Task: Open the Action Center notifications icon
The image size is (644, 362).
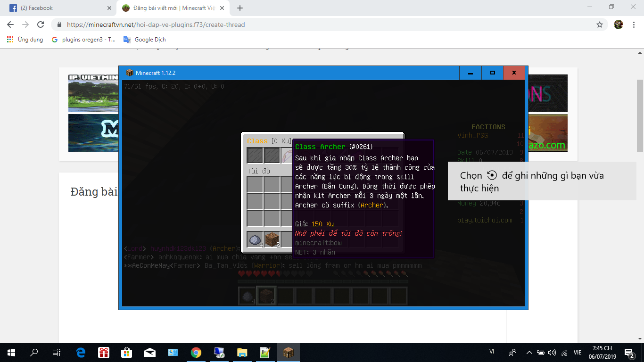Action: click(x=628, y=352)
